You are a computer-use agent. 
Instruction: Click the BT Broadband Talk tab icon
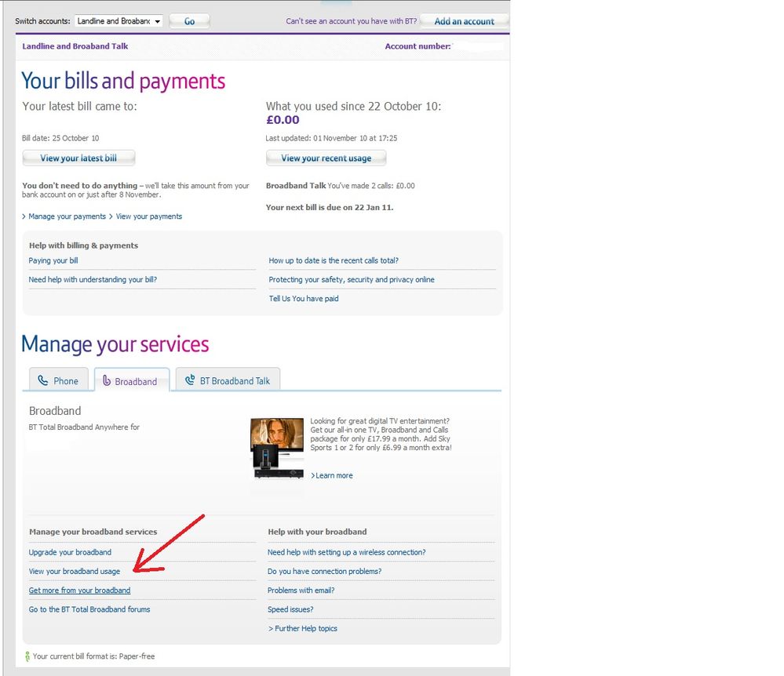pos(189,380)
